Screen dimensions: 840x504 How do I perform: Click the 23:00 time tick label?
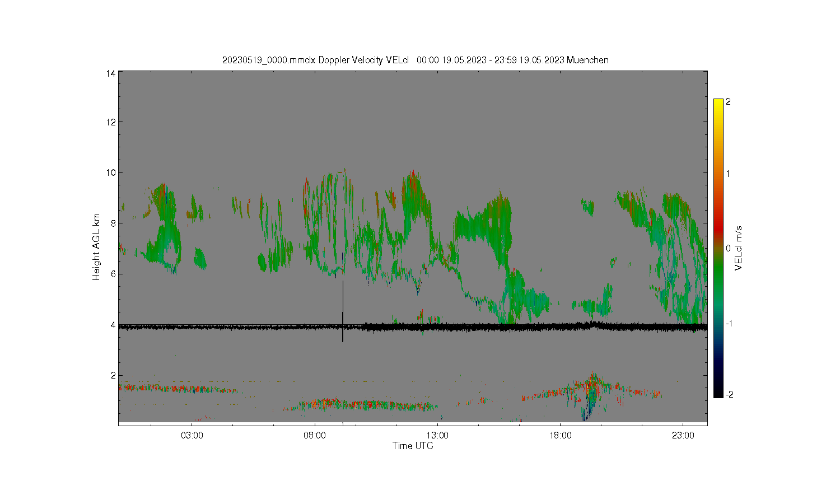683,435
